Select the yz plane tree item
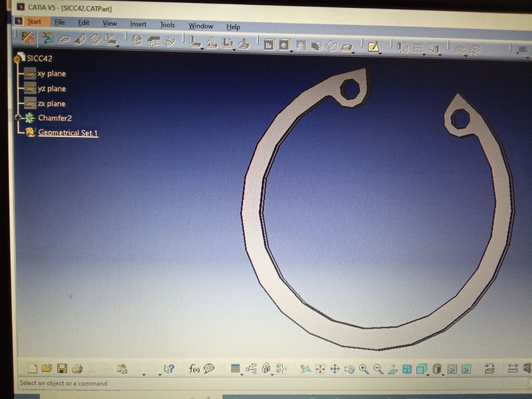The image size is (532, 399). pyautogui.click(x=52, y=89)
